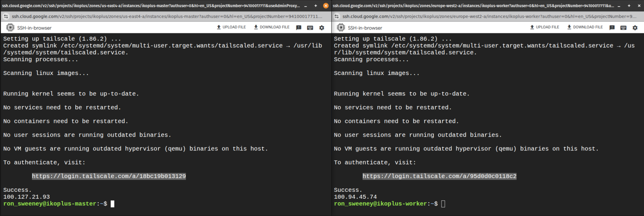The width and height of the screenshot is (644, 216).
Task: Click the chip logo in the ikoplus-worker window
Action: point(341,28)
